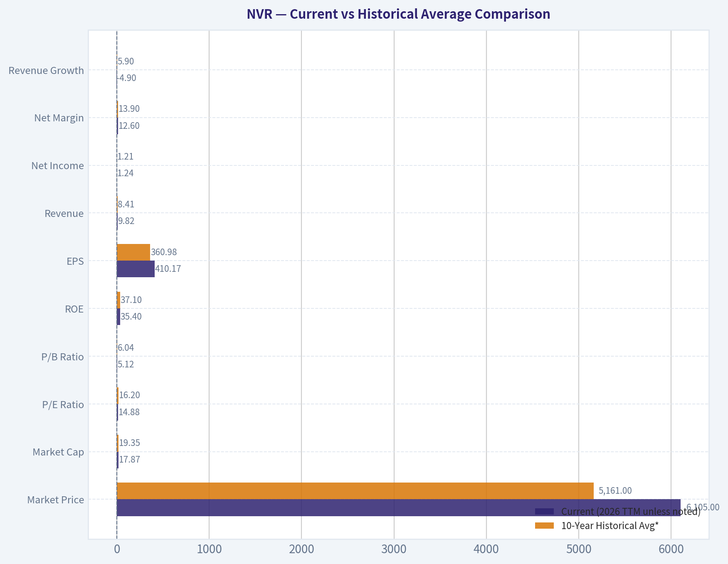Click the value label '6.04' for P/B Ratio
This screenshot has width=728, height=564.
[x=126, y=348]
